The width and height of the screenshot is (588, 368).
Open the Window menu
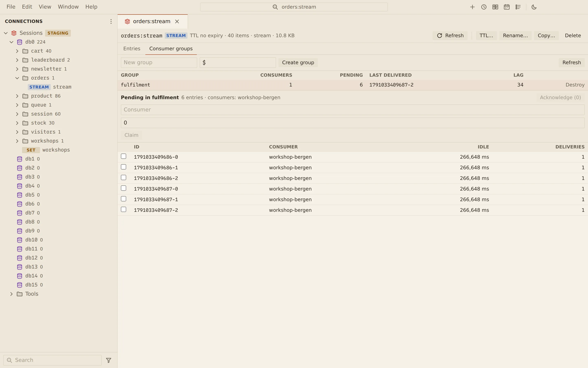pyautogui.click(x=68, y=7)
